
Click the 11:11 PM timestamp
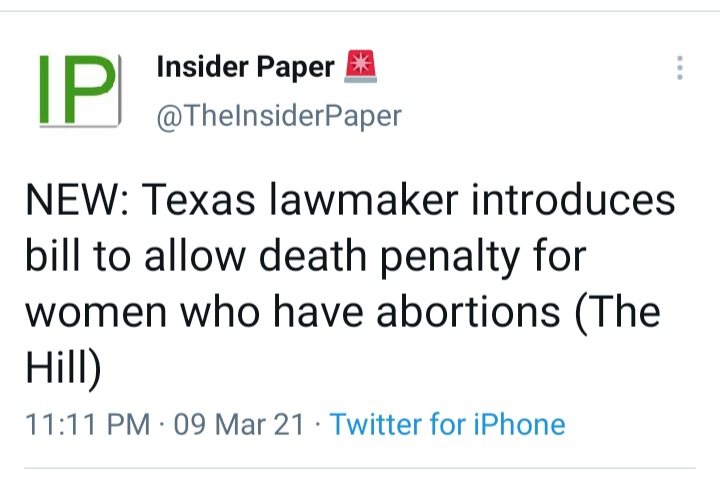point(87,424)
